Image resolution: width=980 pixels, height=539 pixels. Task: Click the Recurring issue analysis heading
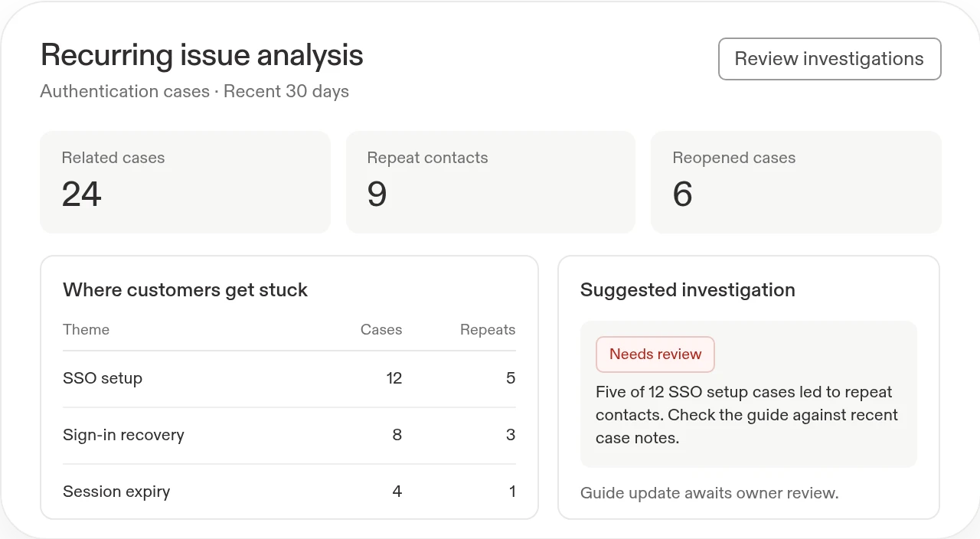(x=202, y=56)
